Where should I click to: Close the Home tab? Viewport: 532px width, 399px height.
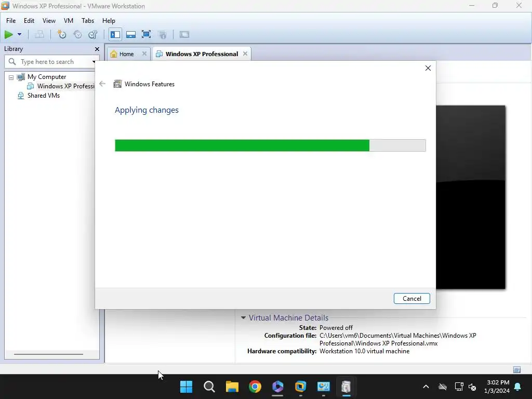(x=144, y=54)
